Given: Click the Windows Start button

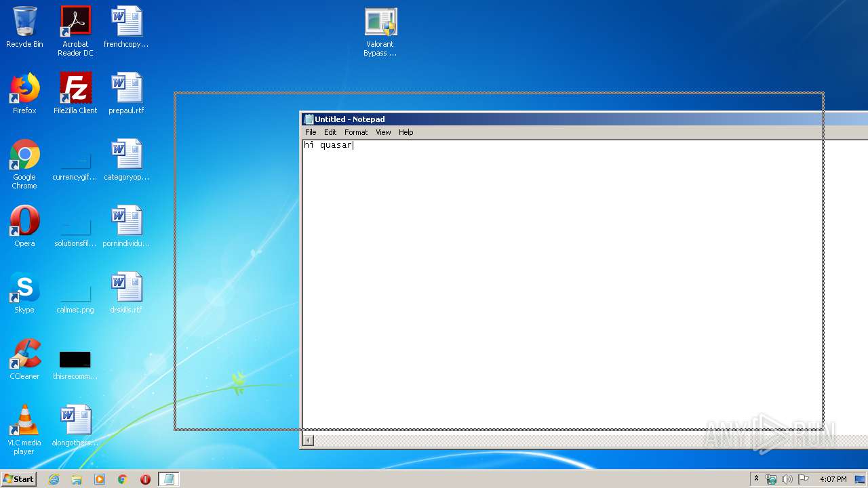Looking at the screenshot, I should click(x=19, y=479).
